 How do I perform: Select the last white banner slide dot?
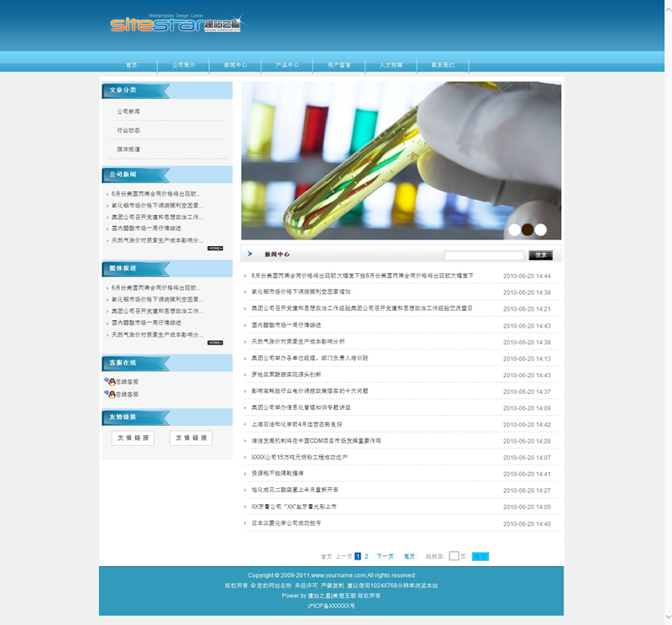coord(541,229)
